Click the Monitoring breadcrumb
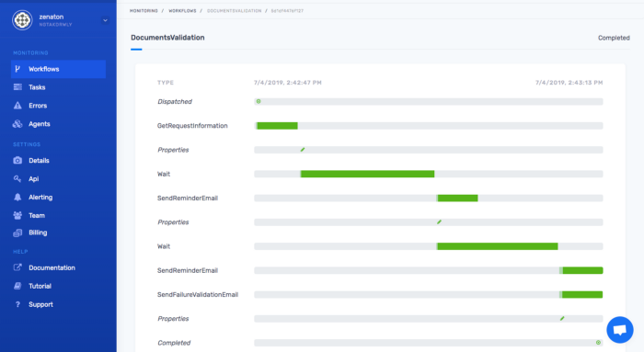 click(144, 11)
